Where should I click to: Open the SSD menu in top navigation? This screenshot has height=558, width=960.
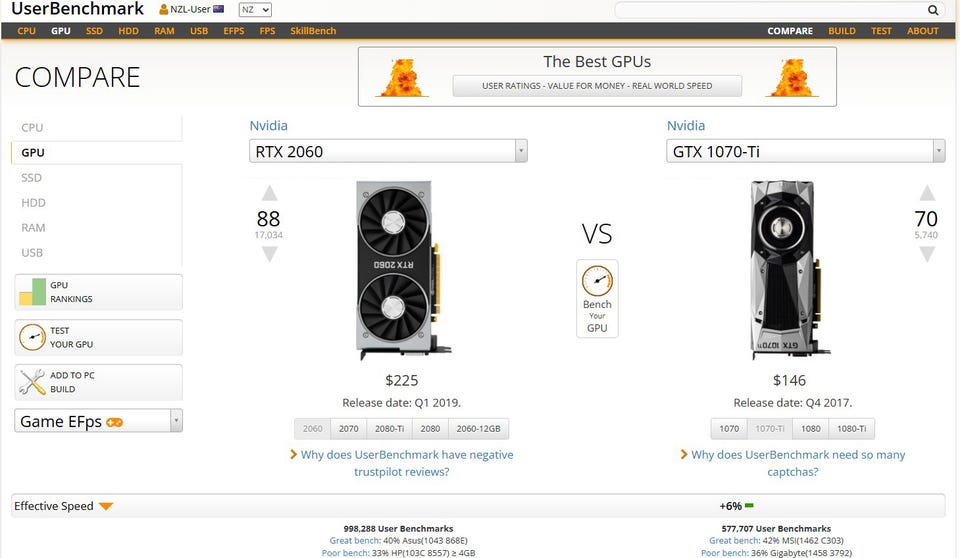(94, 31)
